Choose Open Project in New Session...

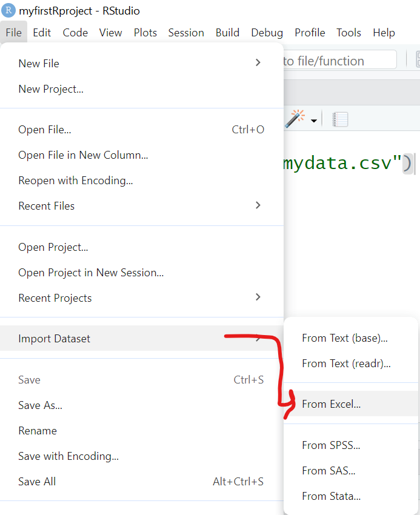coord(142,272)
